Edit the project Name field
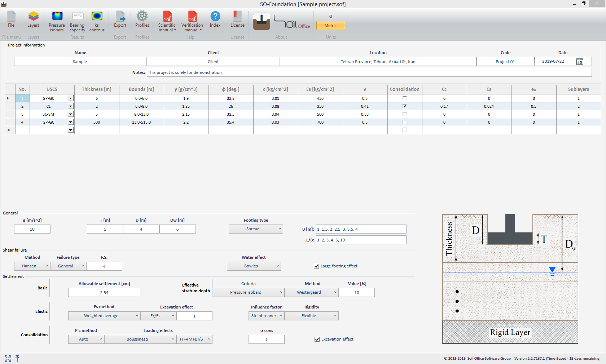The image size is (606, 364). [x=80, y=62]
